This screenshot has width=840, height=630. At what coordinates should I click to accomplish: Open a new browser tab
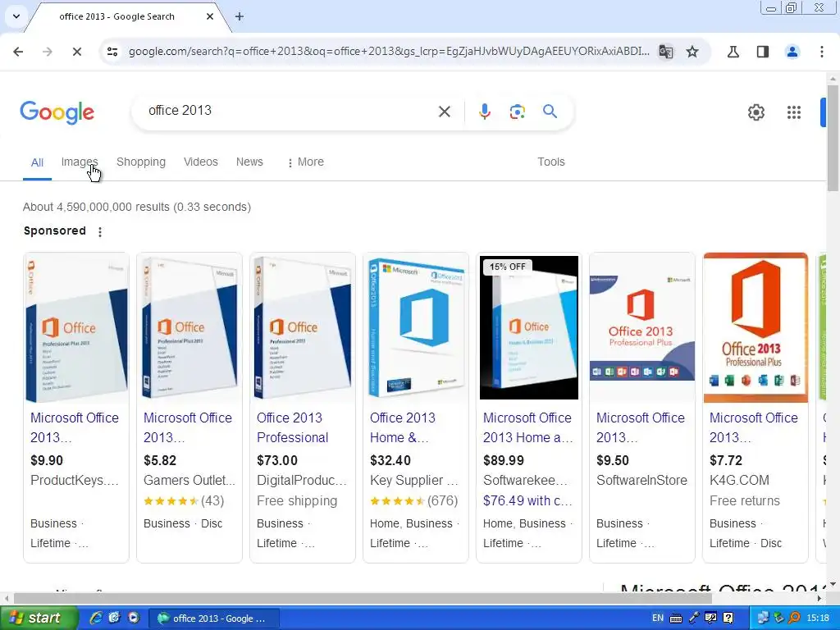(x=240, y=16)
